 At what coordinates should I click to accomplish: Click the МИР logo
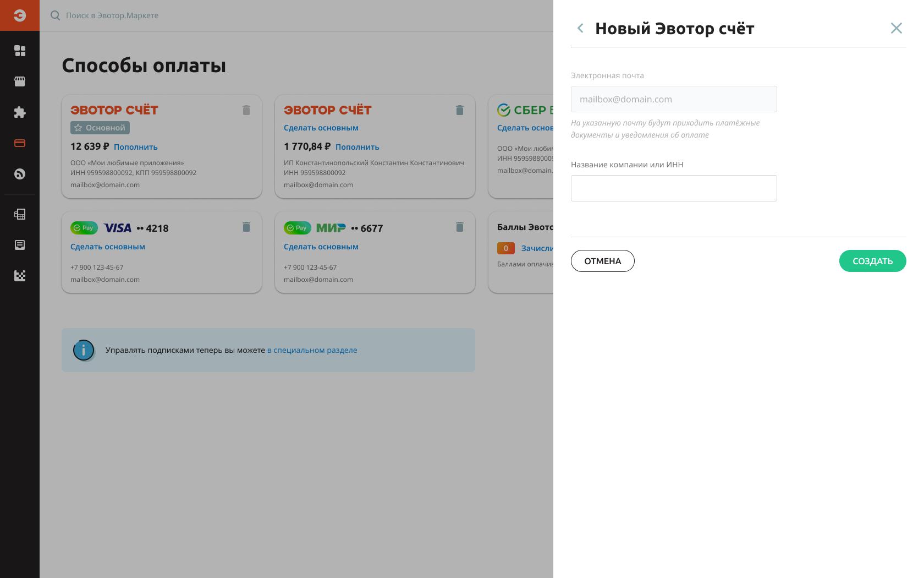point(331,228)
